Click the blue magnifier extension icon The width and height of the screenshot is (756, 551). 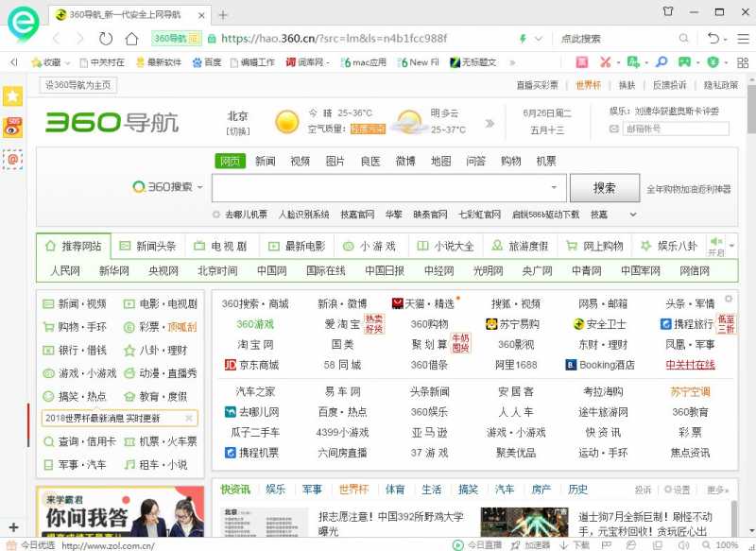[662, 61]
